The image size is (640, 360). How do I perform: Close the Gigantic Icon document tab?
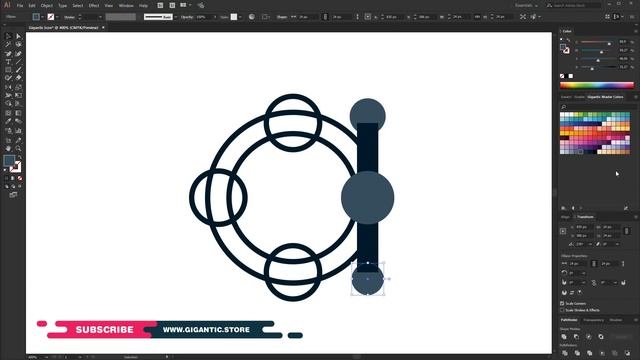(x=103, y=27)
